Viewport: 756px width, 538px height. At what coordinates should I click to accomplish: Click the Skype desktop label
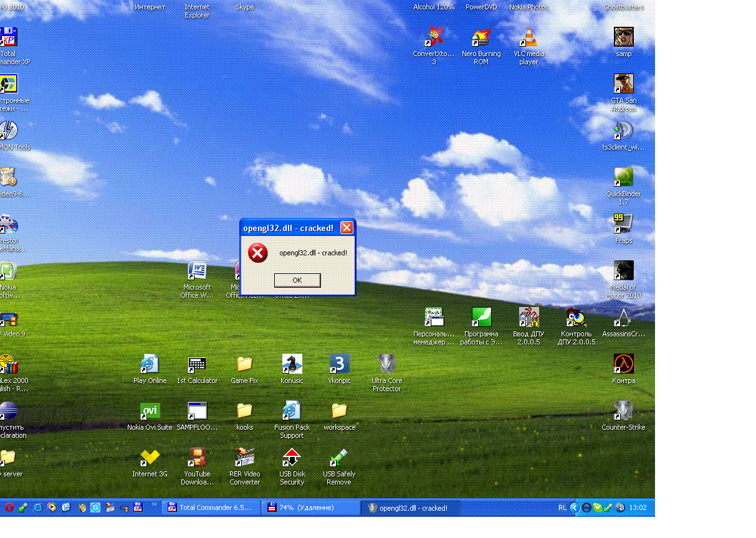(x=244, y=7)
